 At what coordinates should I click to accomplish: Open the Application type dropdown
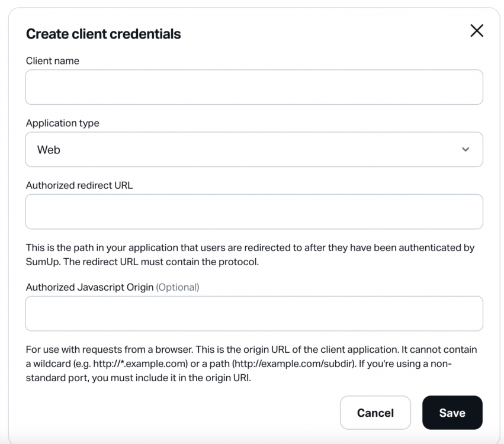[253, 149]
